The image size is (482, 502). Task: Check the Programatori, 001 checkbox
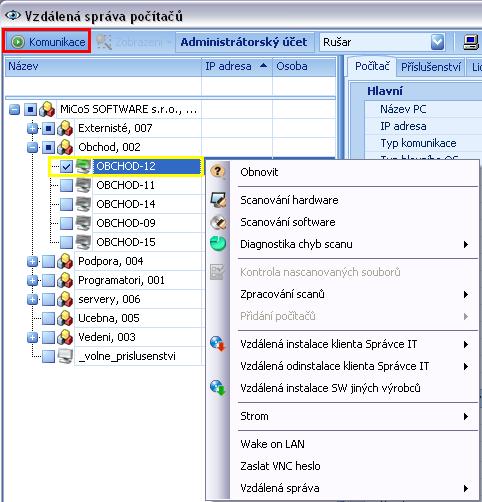(x=49, y=280)
